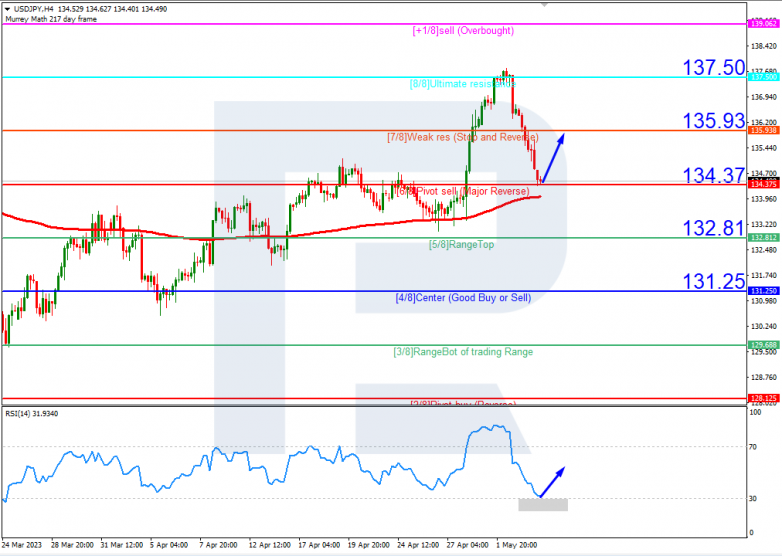Click the red 128.125 price tag
The image size is (782, 556).
pos(763,398)
